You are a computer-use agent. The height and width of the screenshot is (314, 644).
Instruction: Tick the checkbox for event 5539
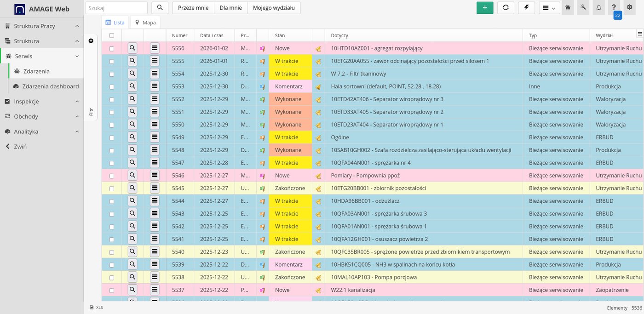click(111, 265)
